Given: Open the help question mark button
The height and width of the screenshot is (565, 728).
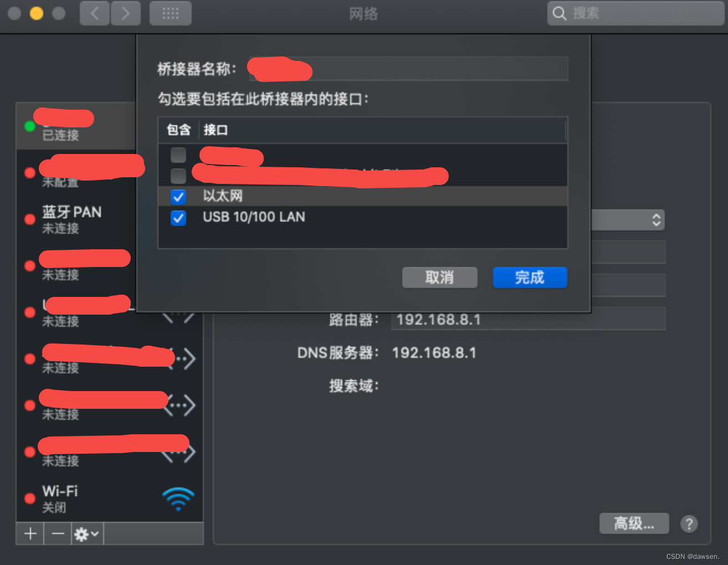Looking at the screenshot, I should point(689,523).
